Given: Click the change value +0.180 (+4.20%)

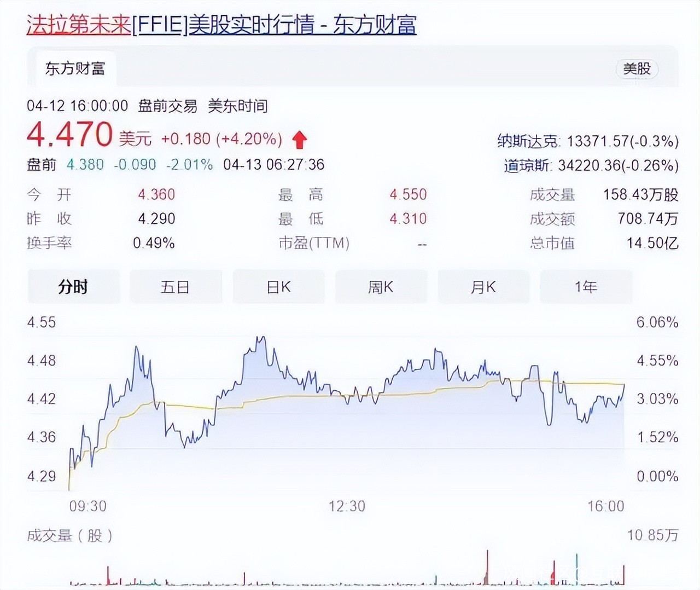Looking at the screenshot, I should coord(221,139).
